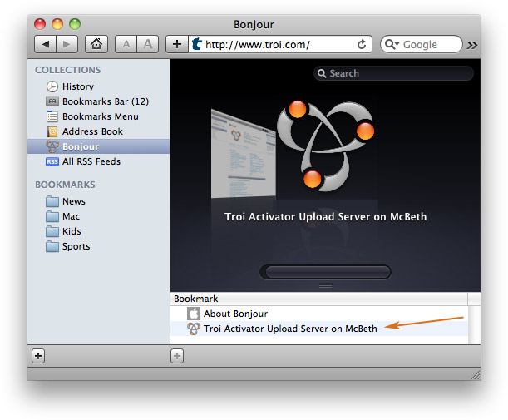Click the Cover Flow pane resize grip

[x=325, y=285]
